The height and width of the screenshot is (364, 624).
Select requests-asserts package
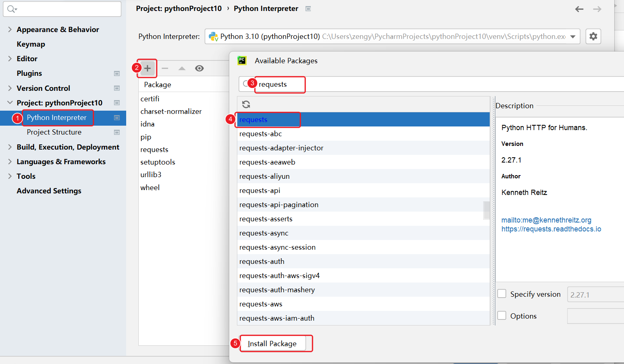(363, 219)
